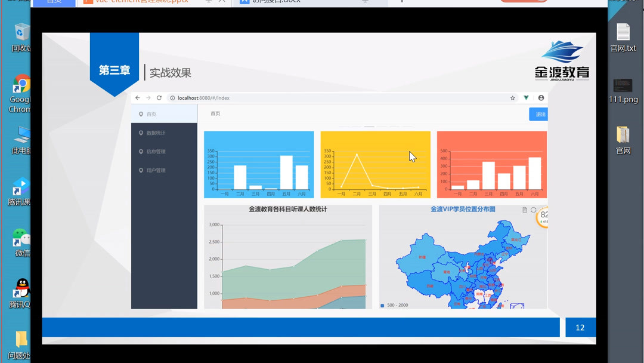The height and width of the screenshot is (363, 644).
Task: Click the Vue devtools icon in browser toolbar
Action: tap(525, 98)
